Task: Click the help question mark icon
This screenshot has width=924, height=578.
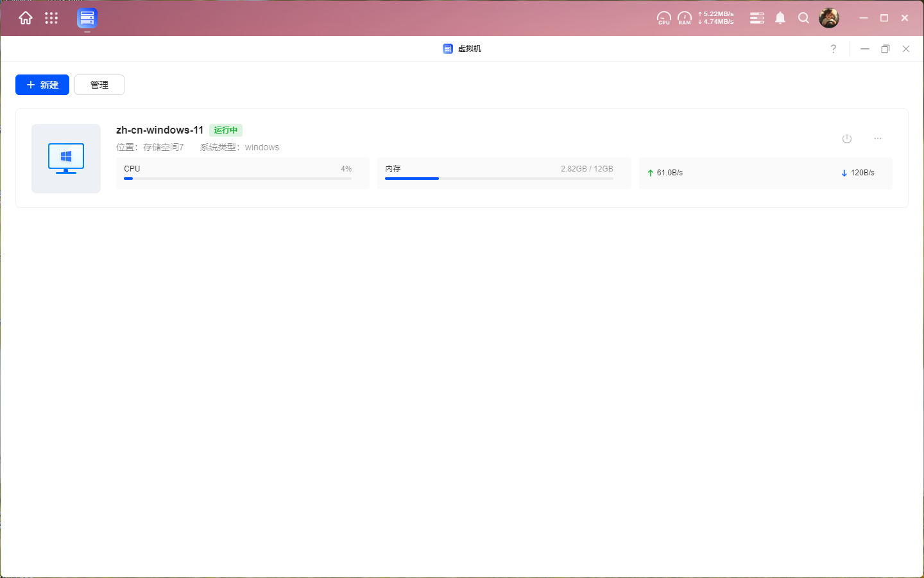Action: point(834,49)
